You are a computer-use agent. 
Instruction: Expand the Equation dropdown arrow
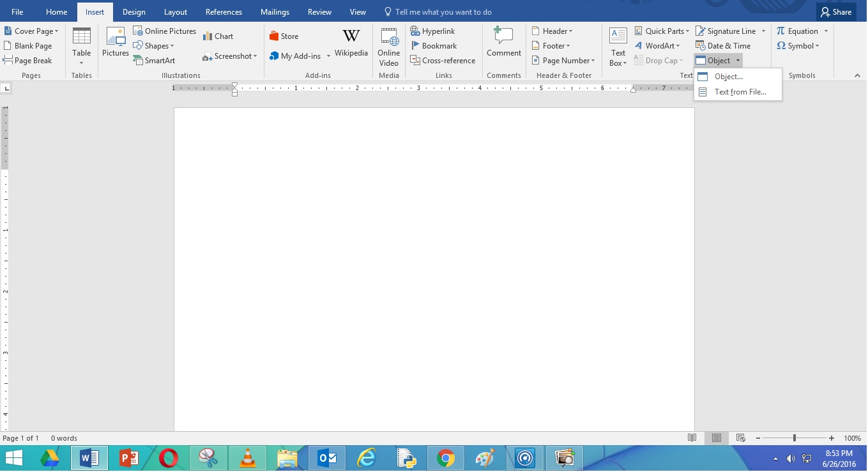point(826,31)
